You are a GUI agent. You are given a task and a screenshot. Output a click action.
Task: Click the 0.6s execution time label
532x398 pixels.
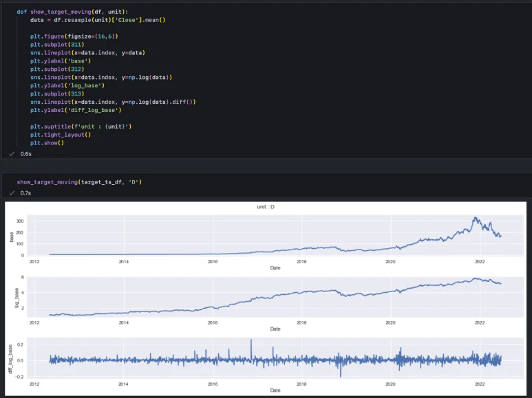click(25, 154)
